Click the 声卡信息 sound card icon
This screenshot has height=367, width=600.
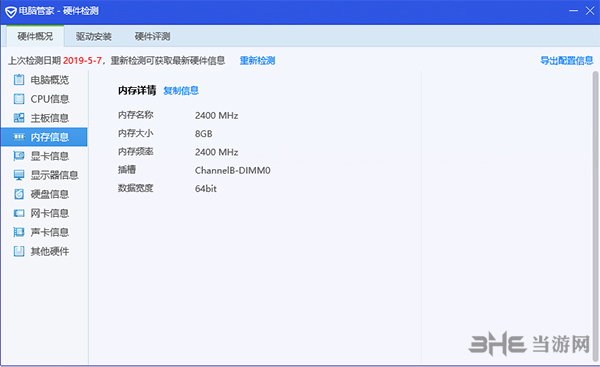(19, 232)
